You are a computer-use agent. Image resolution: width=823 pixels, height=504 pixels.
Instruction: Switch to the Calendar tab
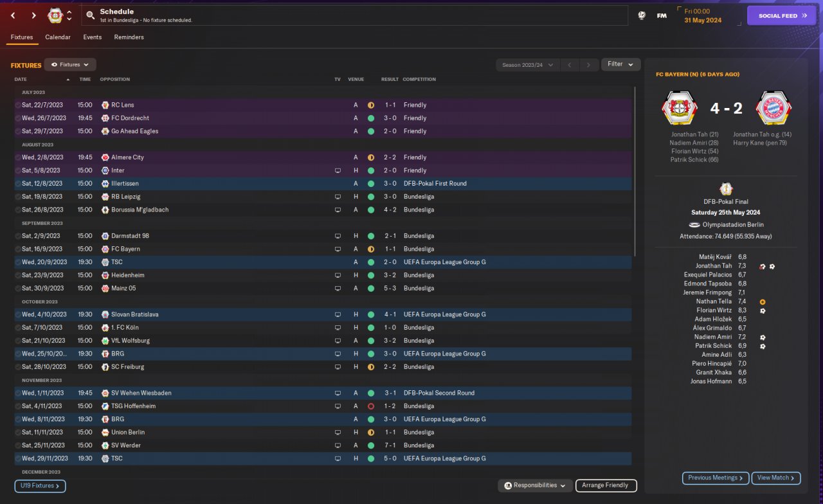pos(58,37)
